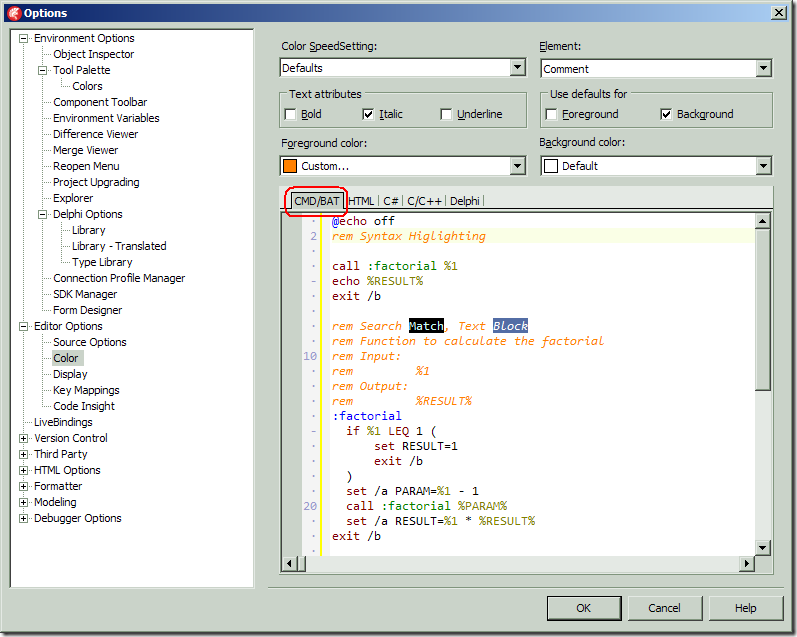
Task: Click the OK button
Action: 583,608
